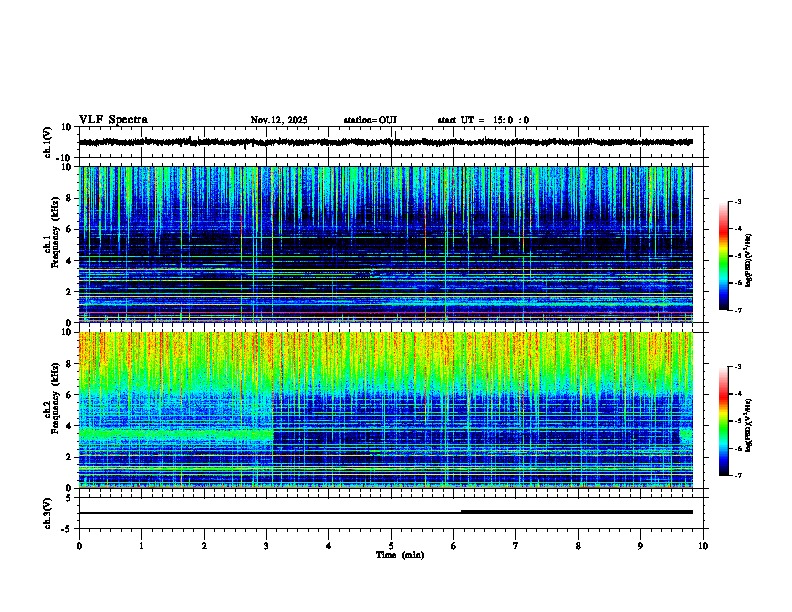Click the ch.1 waveform trace panel

(x=391, y=142)
